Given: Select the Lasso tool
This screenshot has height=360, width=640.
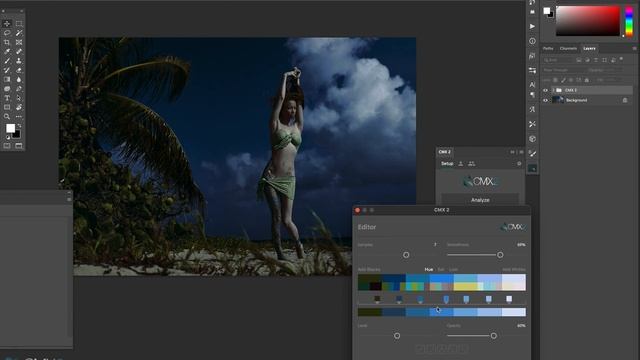Looking at the screenshot, I should click(7, 33).
